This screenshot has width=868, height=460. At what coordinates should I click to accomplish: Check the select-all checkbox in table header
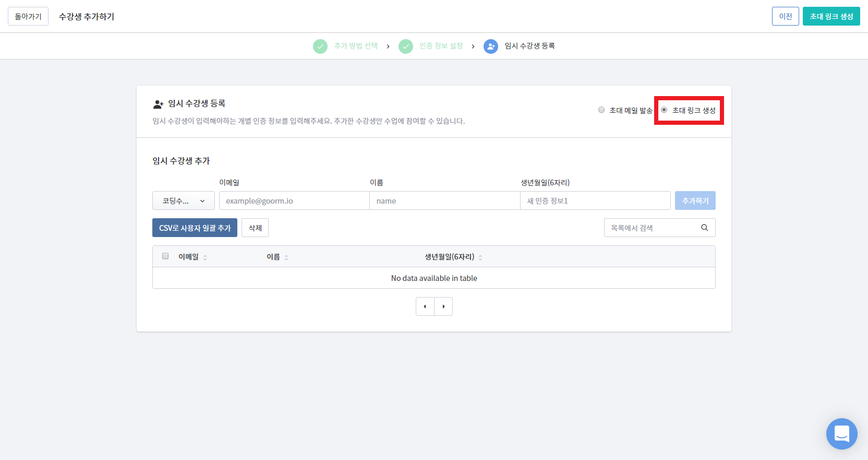pyautogui.click(x=165, y=256)
